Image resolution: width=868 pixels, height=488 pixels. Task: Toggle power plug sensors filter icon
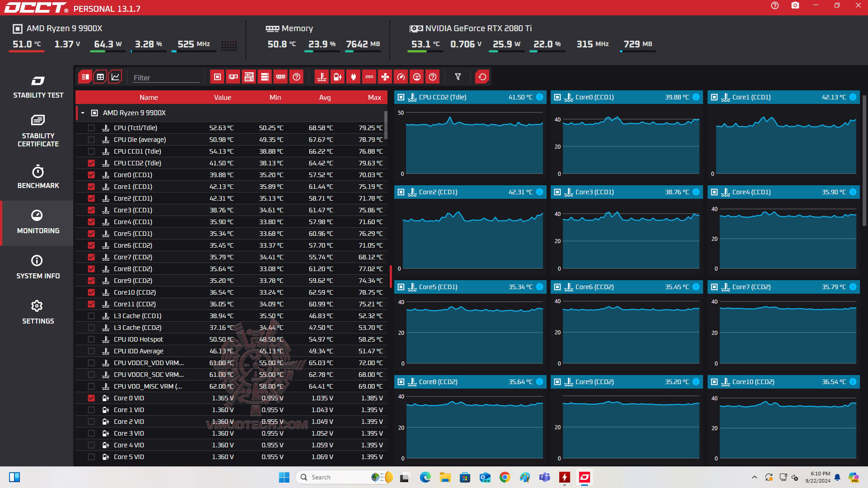pos(353,77)
